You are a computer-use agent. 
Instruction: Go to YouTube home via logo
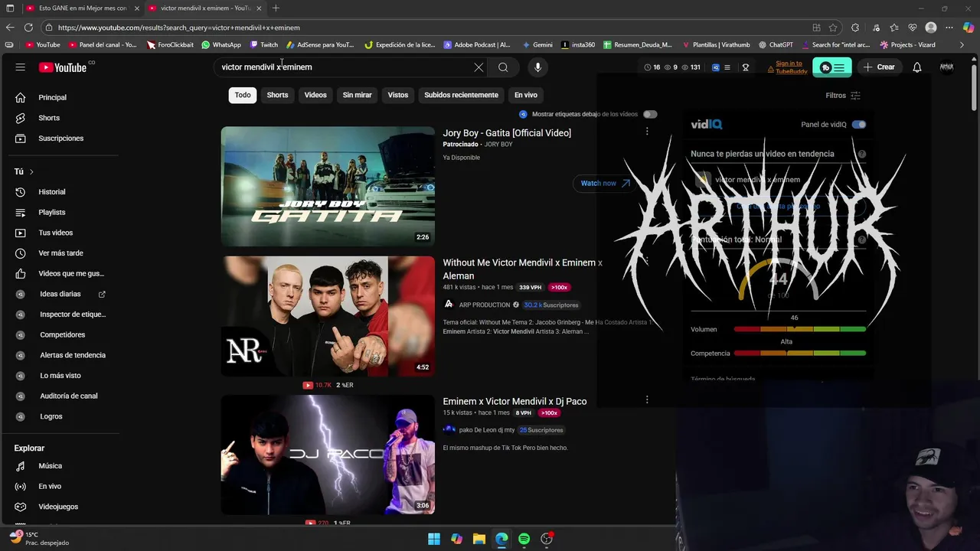pos(63,67)
